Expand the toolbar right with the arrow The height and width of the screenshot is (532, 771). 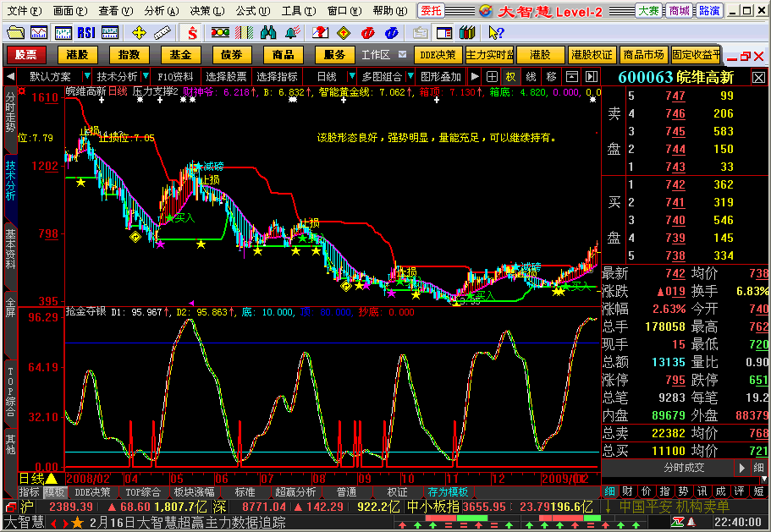(475, 77)
